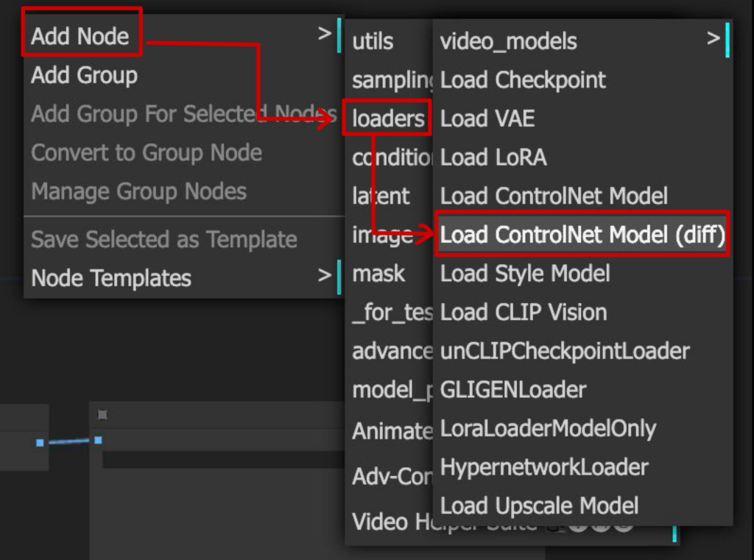Collapse the node using its gray dot
Image resolution: width=754 pixels, height=560 pixels.
[102, 415]
